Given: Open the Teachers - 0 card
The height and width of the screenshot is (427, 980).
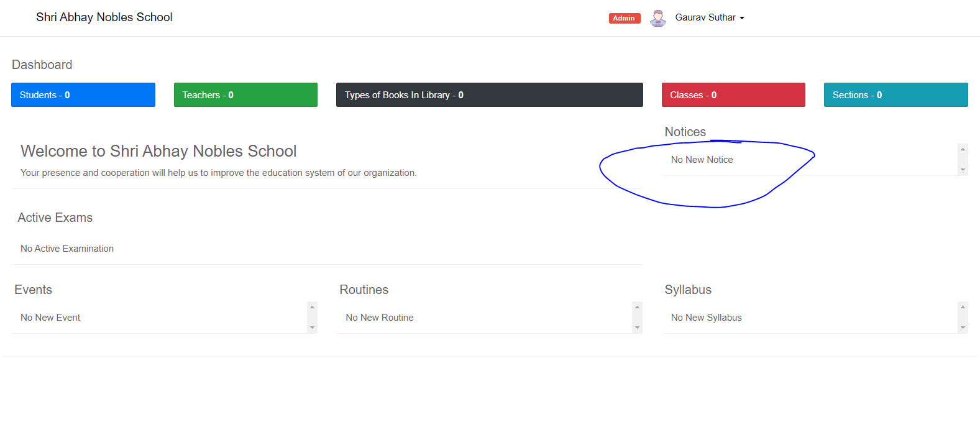Looking at the screenshot, I should point(245,95).
